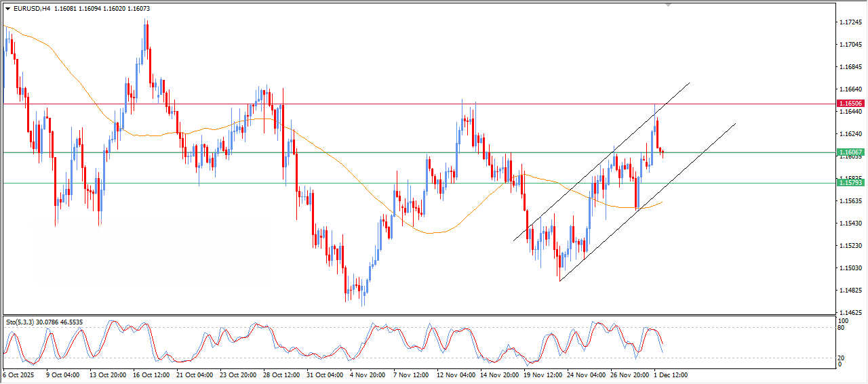The width and height of the screenshot is (868, 384).
Task: Click the 4 Nov 20:00 time label
Action: coord(366,375)
